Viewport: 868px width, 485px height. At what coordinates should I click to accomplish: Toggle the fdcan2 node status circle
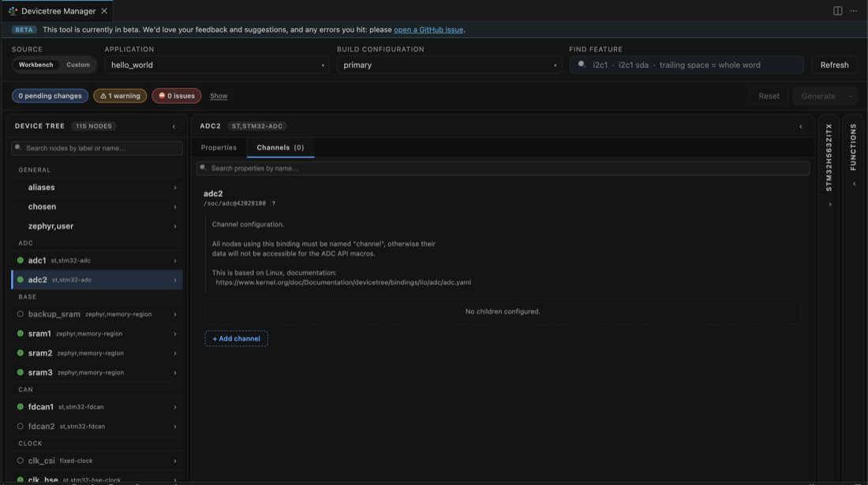(x=21, y=427)
